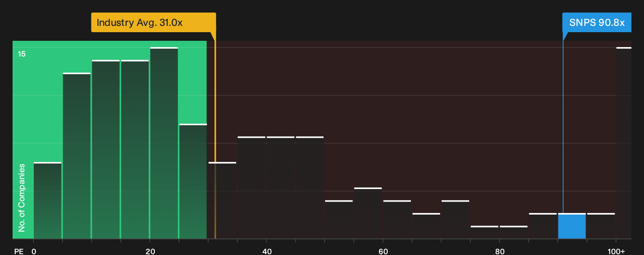Click the dark bar for PE 35–40
Screen dimensions: 644x255
pyautogui.click(x=251, y=188)
